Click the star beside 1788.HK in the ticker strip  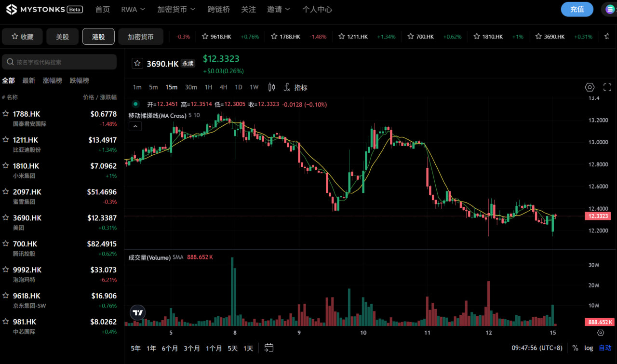[x=274, y=36]
